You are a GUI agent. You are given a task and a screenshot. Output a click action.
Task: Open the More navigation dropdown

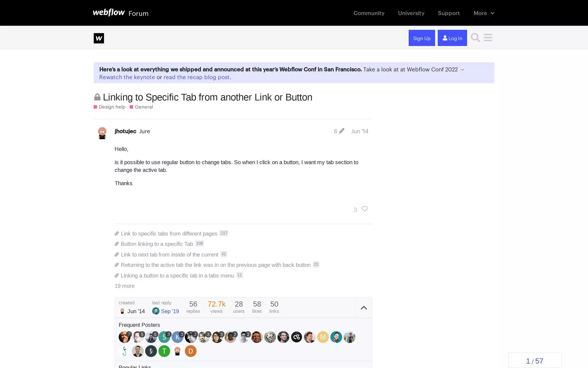click(x=484, y=13)
